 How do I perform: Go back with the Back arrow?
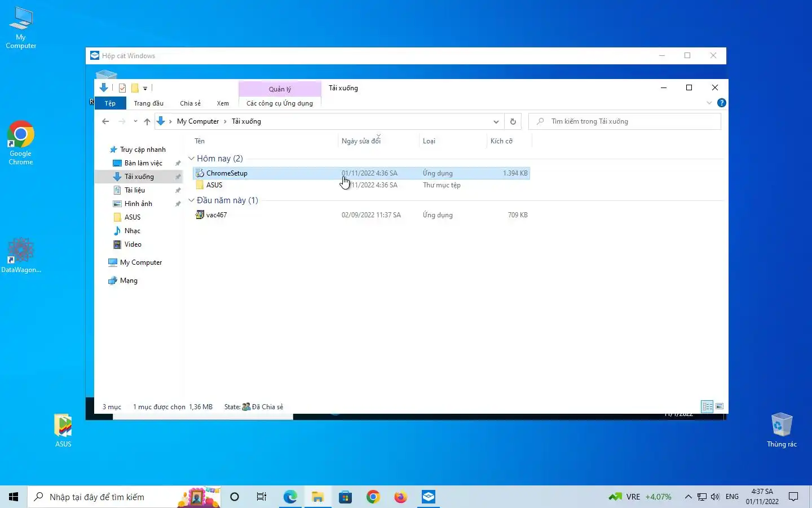(x=105, y=121)
